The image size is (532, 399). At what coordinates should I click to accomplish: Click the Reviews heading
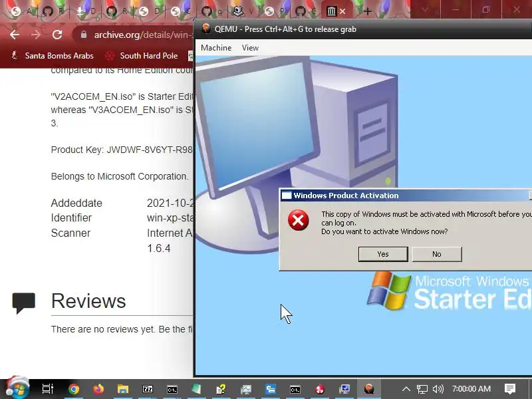click(x=88, y=301)
